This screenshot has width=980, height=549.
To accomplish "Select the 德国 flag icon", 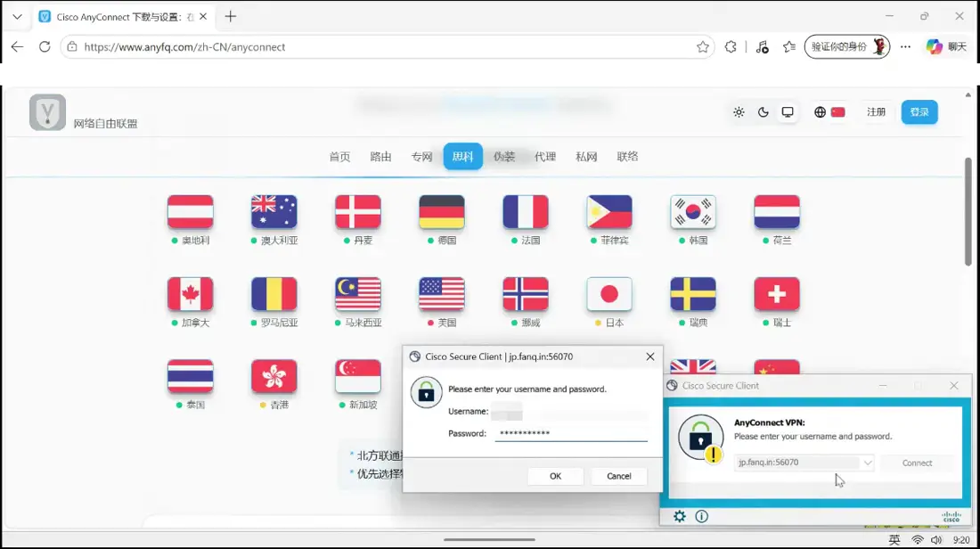I will point(442,212).
